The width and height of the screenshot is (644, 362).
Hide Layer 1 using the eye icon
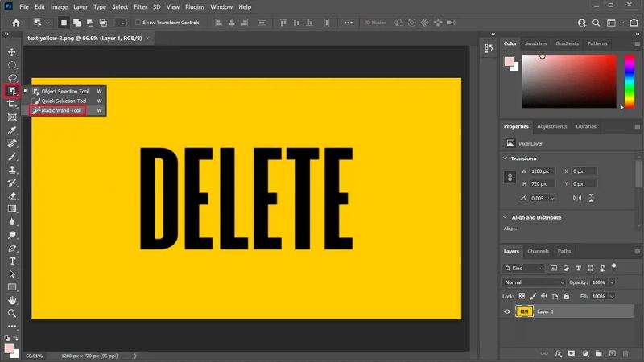pyautogui.click(x=507, y=311)
